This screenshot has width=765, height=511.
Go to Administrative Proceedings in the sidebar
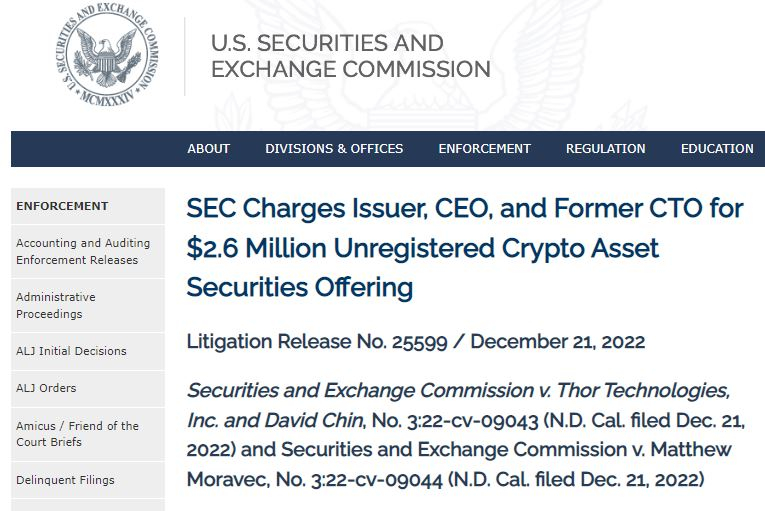(x=56, y=305)
